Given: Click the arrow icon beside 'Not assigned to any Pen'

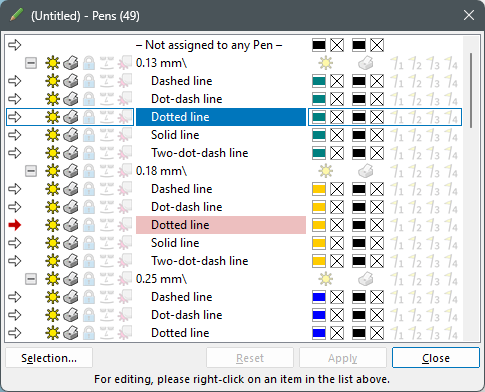Looking at the screenshot, I should tap(15, 45).
